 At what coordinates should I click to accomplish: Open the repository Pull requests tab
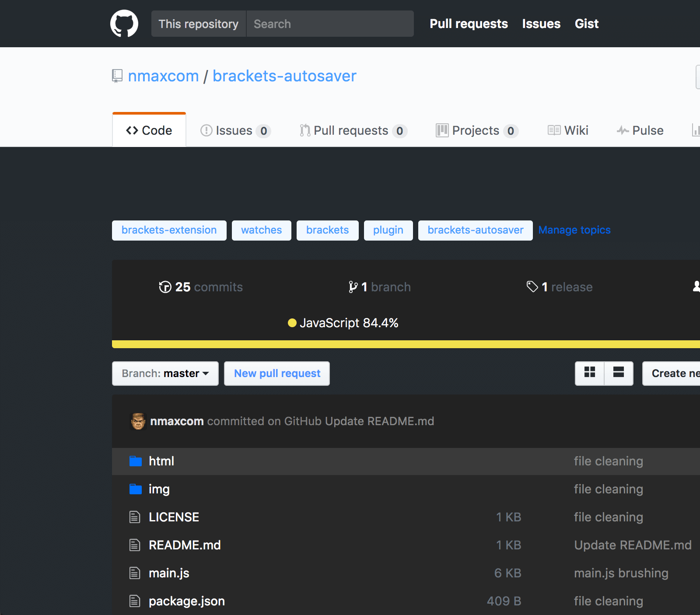click(353, 130)
